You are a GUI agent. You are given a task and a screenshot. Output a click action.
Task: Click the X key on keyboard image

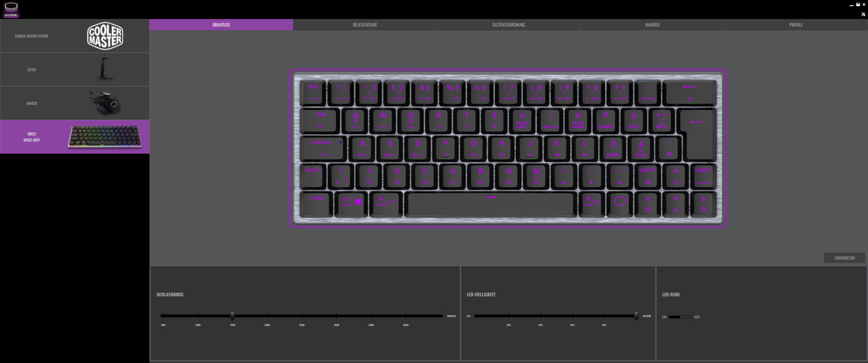click(397, 176)
